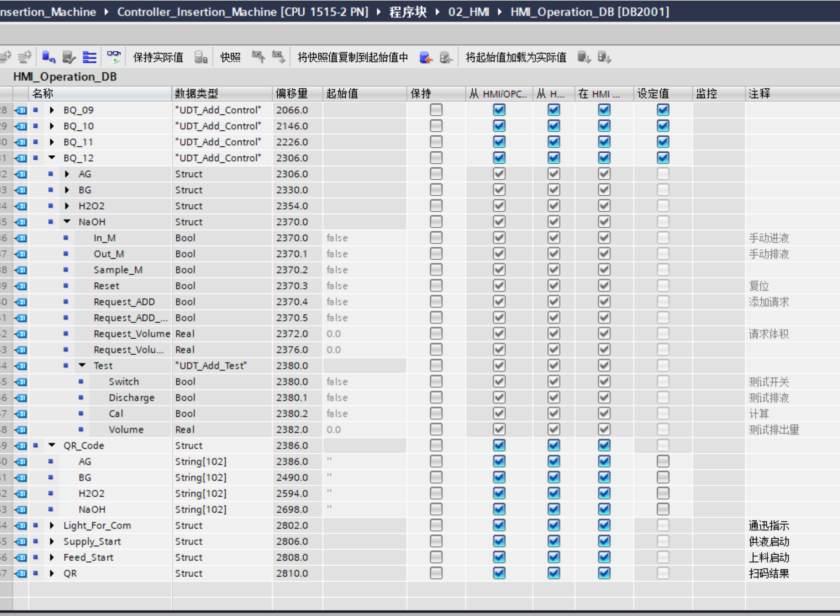Click the camera snapshot icon after 快照

258,57
